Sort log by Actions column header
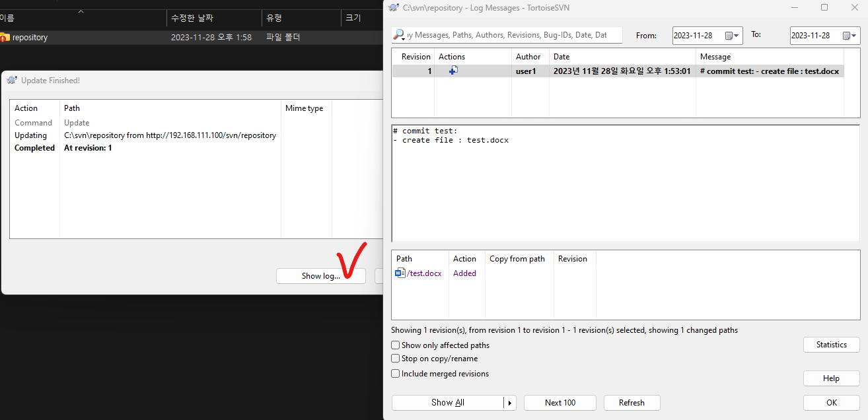This screenshot has height=420, width=868. click(x=473, y=57)
